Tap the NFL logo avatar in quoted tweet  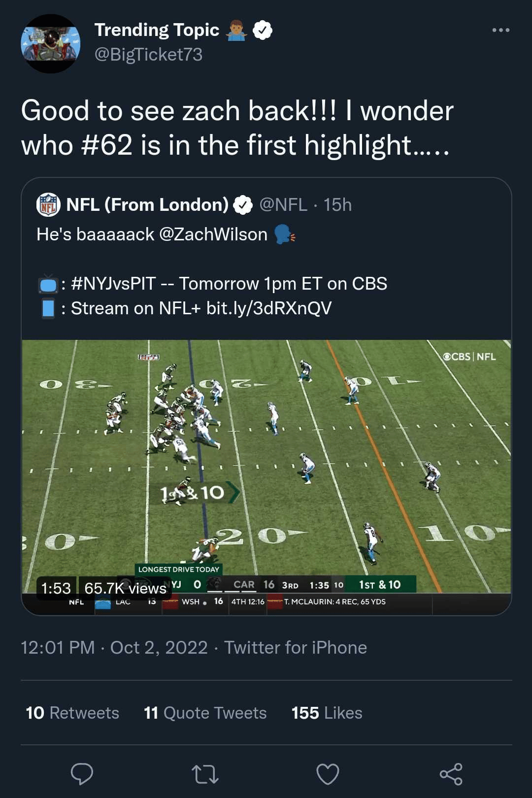pyautogui.click(x=48, y=205)
